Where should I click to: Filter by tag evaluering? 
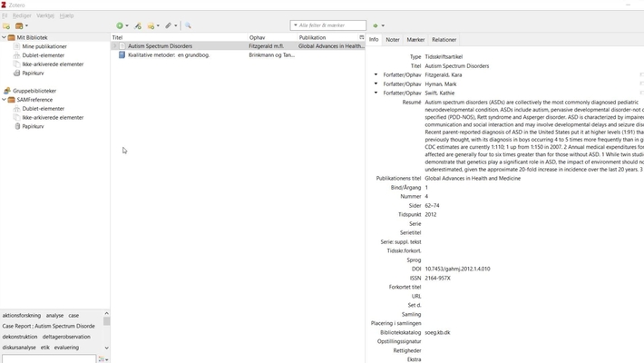click(66, 348)
